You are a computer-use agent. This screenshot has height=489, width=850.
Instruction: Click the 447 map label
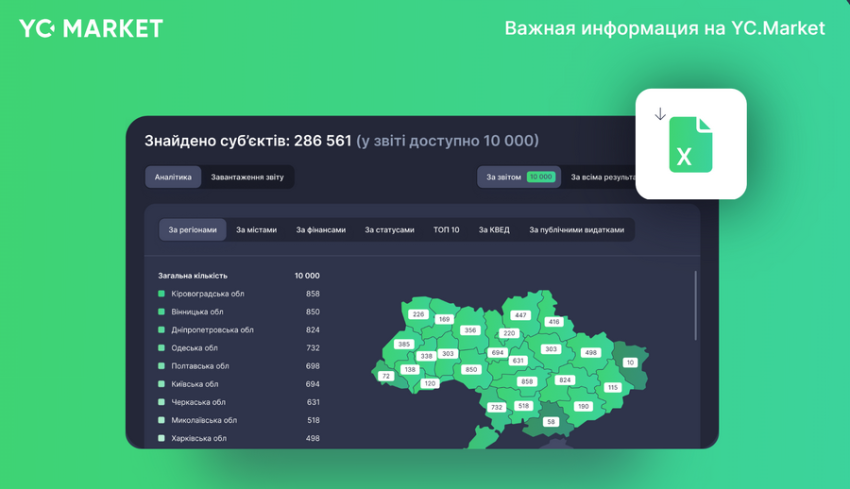520,315
